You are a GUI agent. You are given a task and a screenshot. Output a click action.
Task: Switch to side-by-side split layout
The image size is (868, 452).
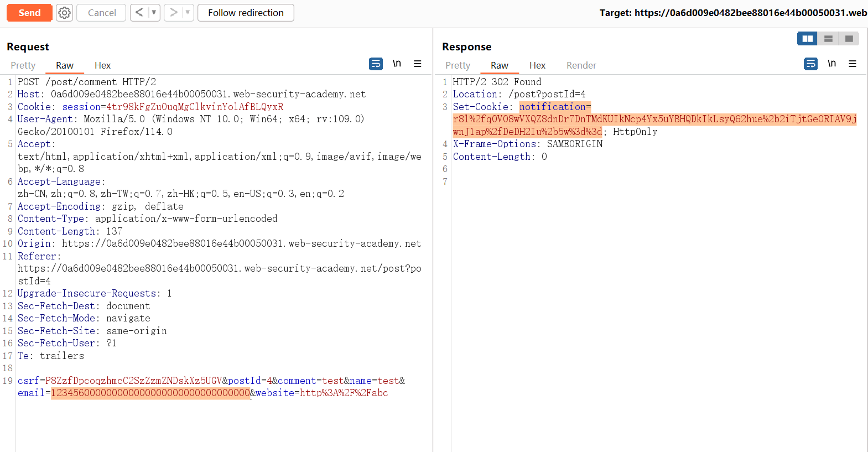(807, 39)
